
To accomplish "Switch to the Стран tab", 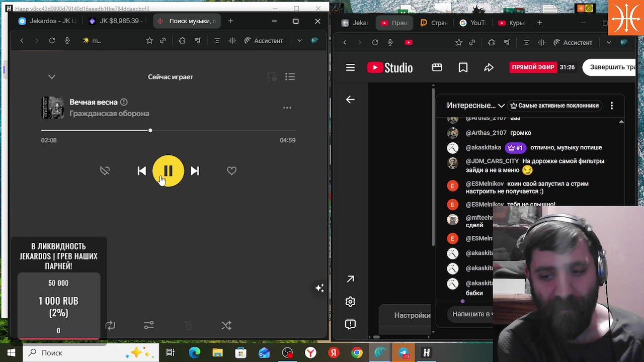I will 434,23.
